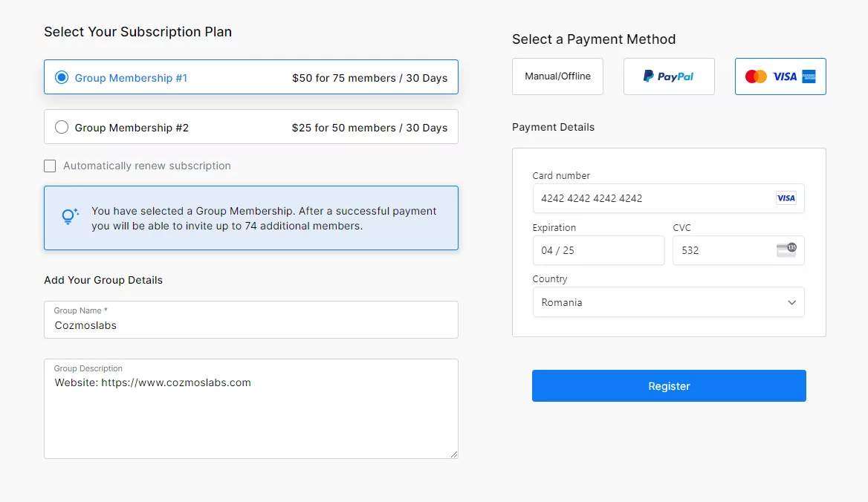Click the Visa badge in card number field
This screenshot has height=502, width=868.
click(786, 198)
